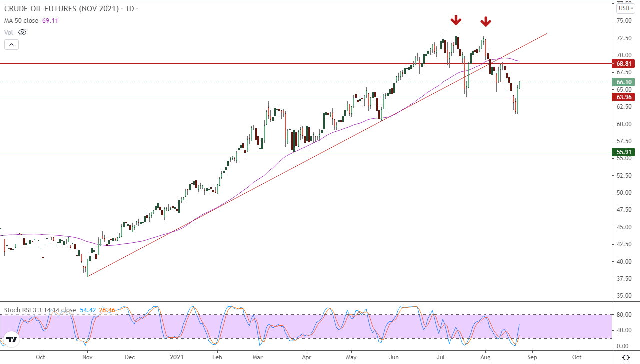
Task: Select the Vol indicator label
Action: pos(9,32)
